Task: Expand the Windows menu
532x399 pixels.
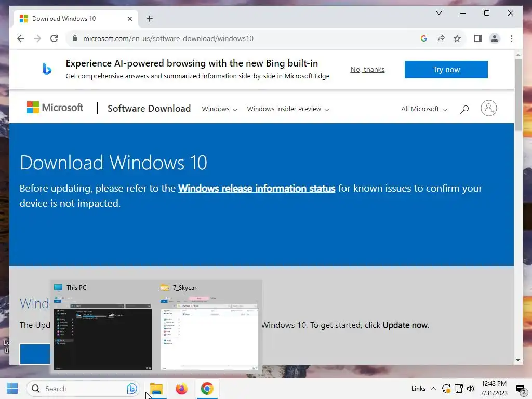Action: pyautogui.click(x=219, y=109)
